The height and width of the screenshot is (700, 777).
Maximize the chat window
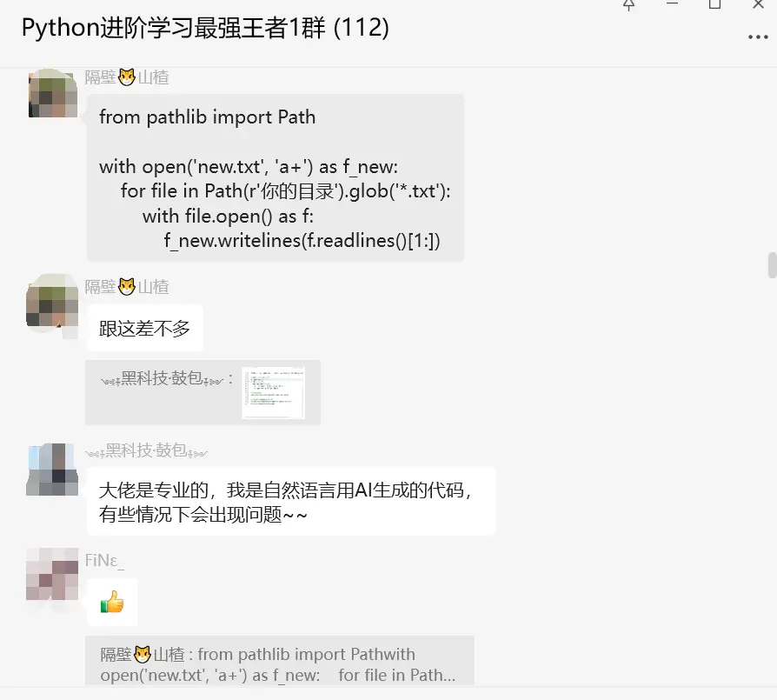tap(714, 4)
